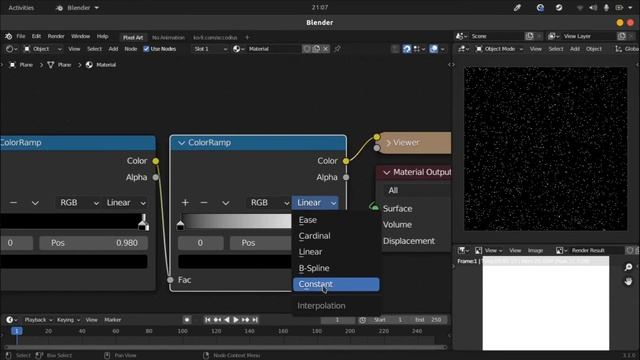Open the Keying dropdown in timeline
The image size is (640, 360).
(x=68, y=320)
